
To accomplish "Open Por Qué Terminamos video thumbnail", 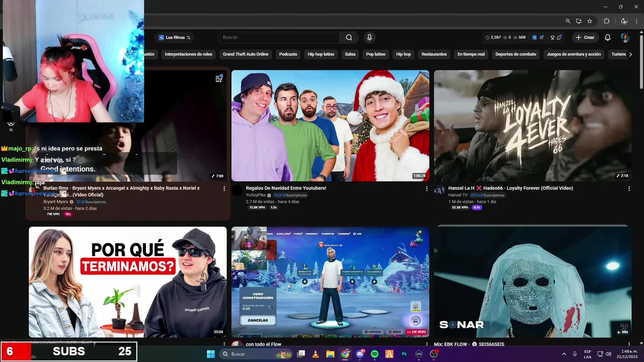I will pos(128,282).
